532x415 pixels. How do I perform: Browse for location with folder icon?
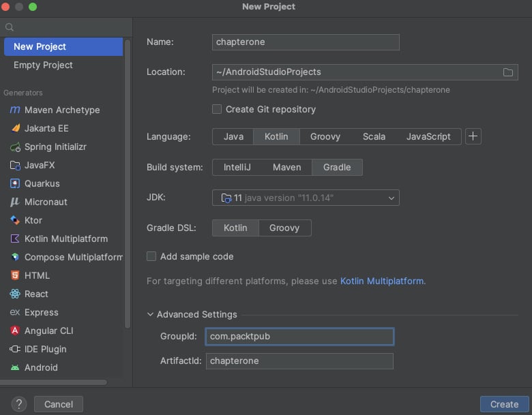508,72
